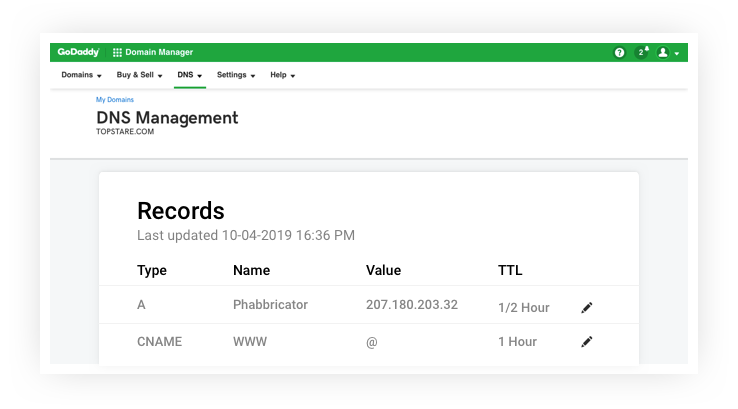Select the WWW name cell
Viewport: 738px width, 409px height.
click(250, 342)
